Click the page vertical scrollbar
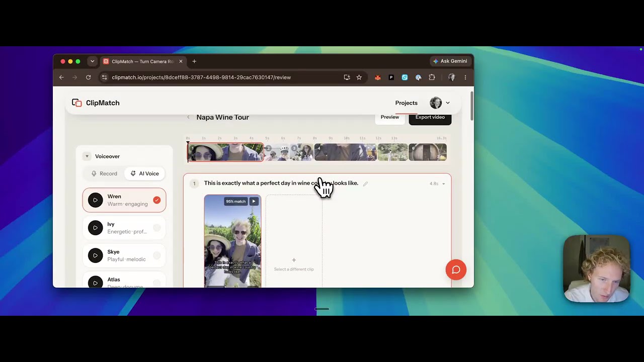The width and height of the screenshot is (644, 362). [x=471, y=106]
